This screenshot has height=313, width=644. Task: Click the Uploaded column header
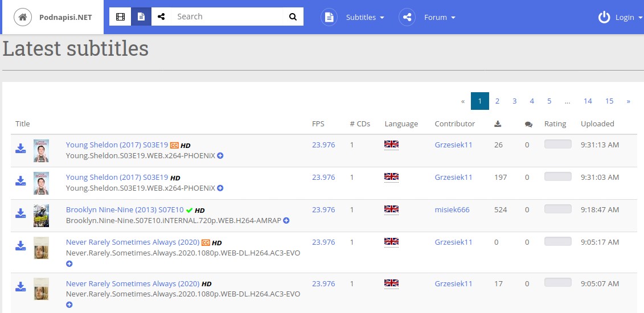pyautogui.click(x=597, y=124)
